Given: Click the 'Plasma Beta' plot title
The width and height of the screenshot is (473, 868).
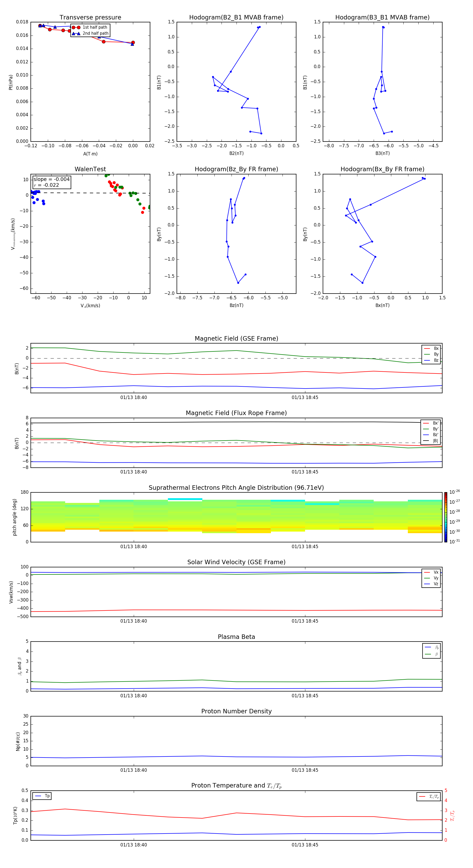Looking at the screenshot, I should coord(236,637).
